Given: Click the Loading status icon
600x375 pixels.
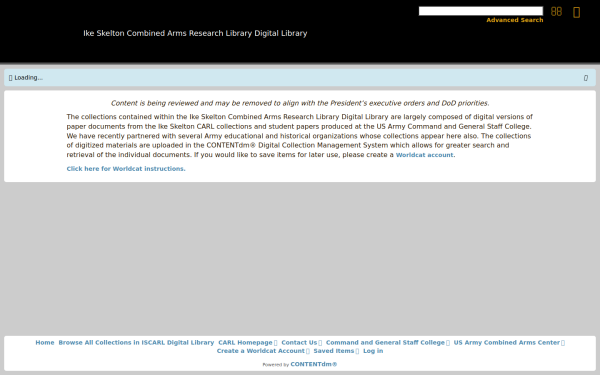Looking at the screenshot, I should [x=10, y=78].
